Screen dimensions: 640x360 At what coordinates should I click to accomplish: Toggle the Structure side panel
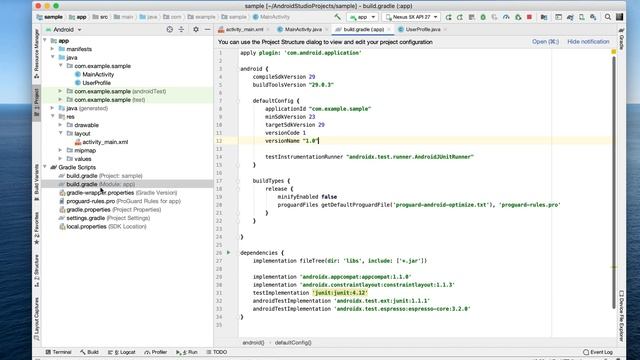point(36,270)
